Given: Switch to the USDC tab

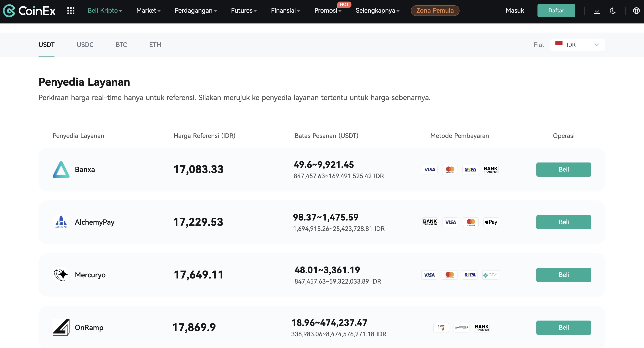Looking at the screenshot, I should (x=85, y=45).
